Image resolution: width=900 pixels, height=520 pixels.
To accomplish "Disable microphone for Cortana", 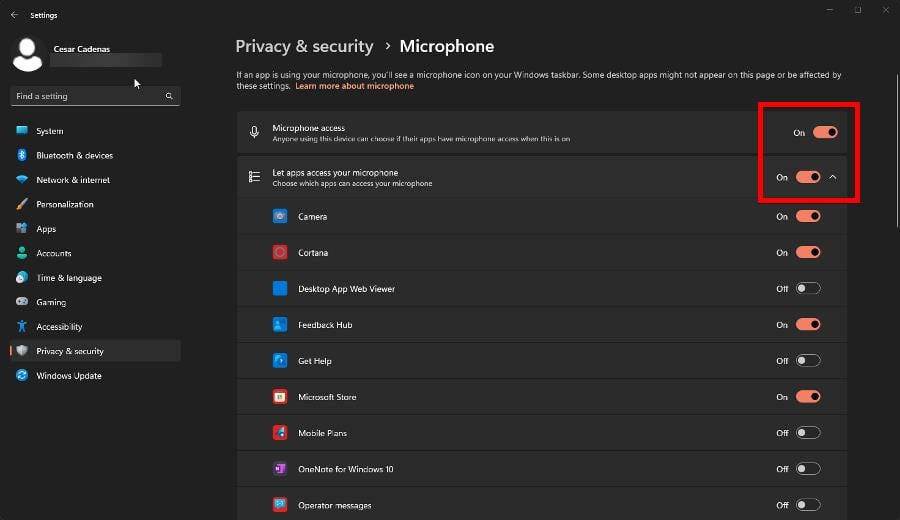I will tap(808, 253).
